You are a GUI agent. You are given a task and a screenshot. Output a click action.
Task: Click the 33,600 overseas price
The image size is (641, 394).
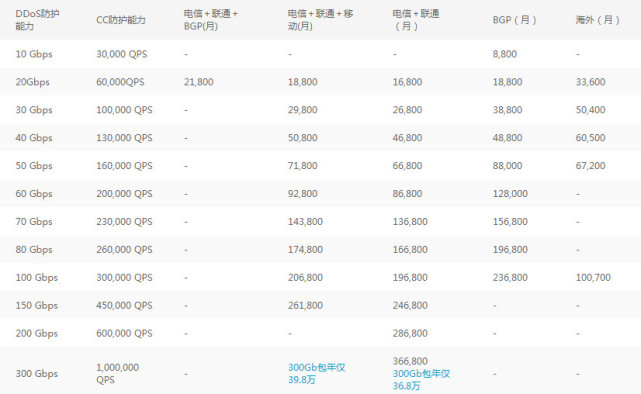pyautogui.click(x=591, y=82)
